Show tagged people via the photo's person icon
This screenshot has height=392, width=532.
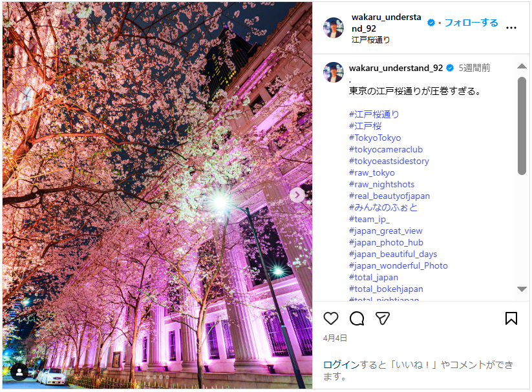pos(19,373)
